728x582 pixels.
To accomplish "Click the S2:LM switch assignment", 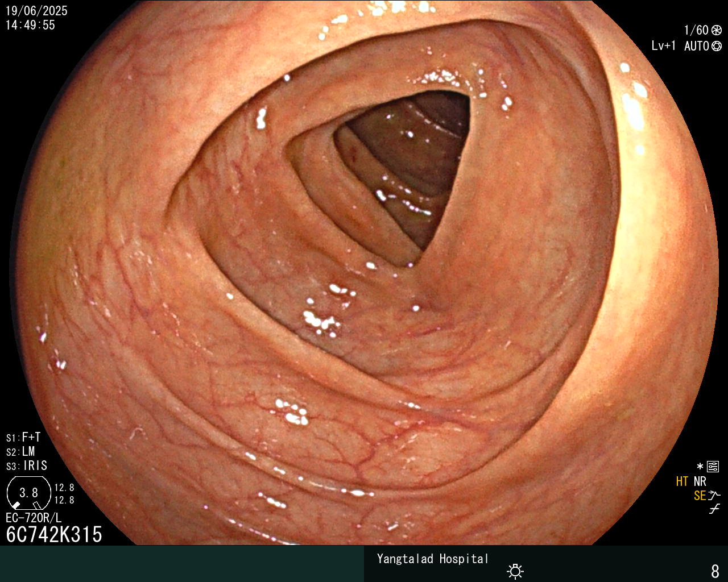I will pyautogui.click(x=20, y=452).
